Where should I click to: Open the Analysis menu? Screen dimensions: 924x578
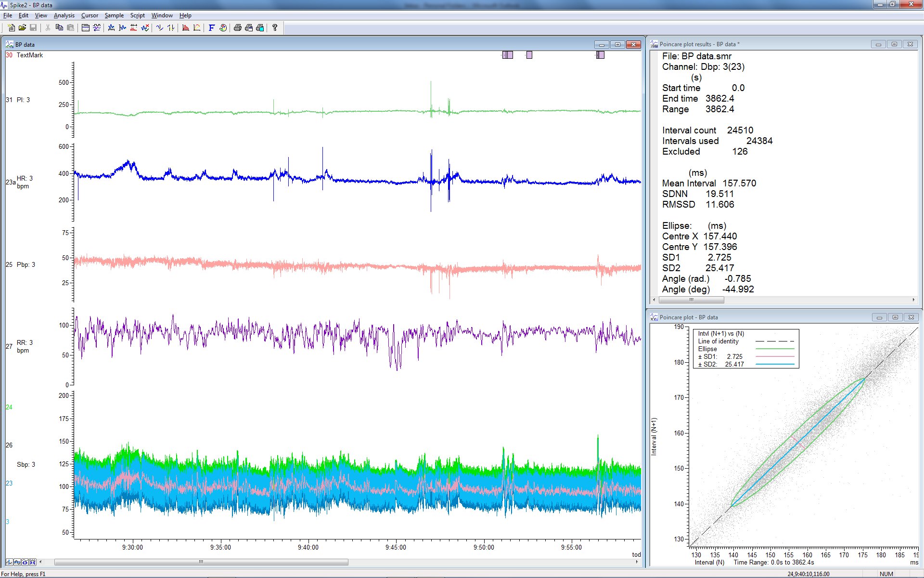64,15
